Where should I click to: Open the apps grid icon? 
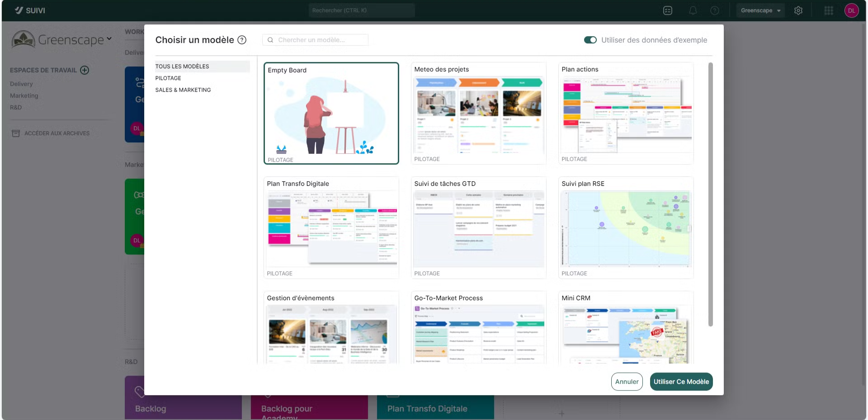(828, 10)
